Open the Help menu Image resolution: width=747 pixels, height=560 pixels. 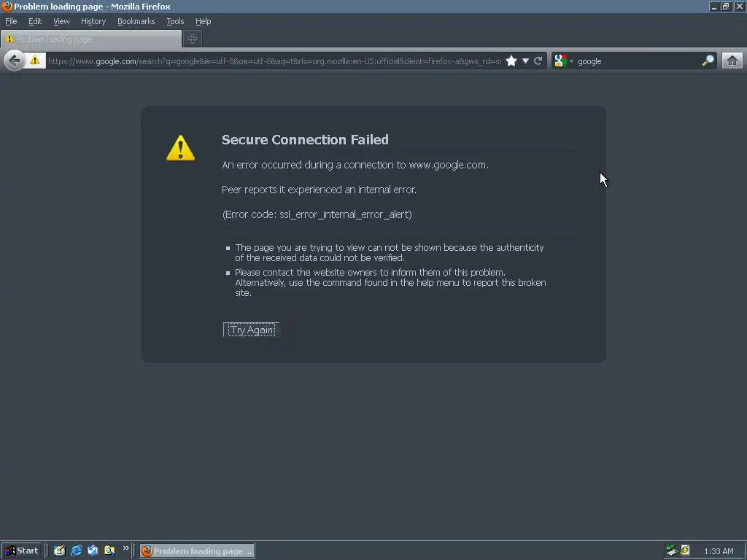tap(204, 21)
